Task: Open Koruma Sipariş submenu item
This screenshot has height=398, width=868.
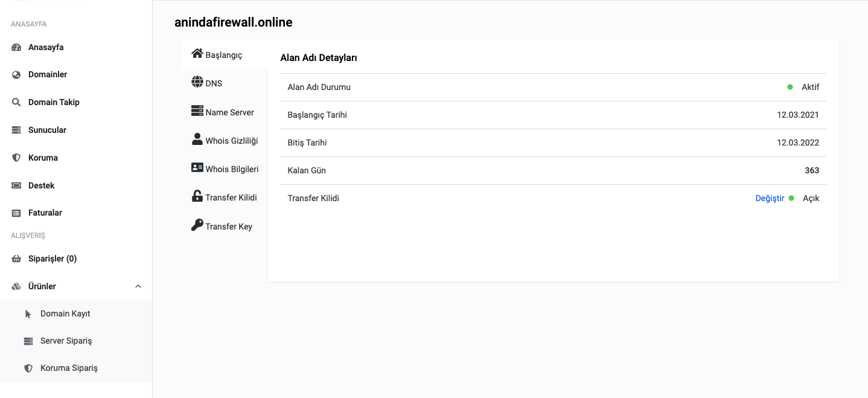Action: [69, 368]
